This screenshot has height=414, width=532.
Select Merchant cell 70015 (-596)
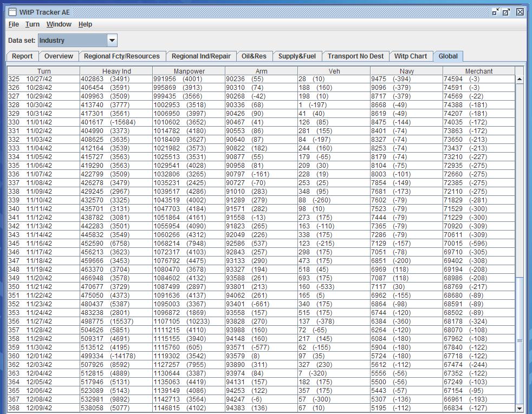[x=479, y=243]
